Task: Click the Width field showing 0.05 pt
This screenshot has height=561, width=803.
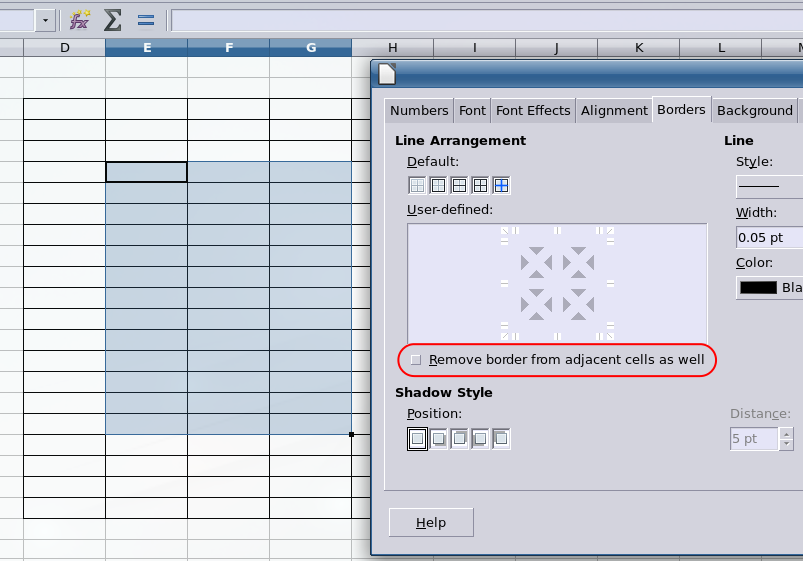Action: [x=769, y=238]
